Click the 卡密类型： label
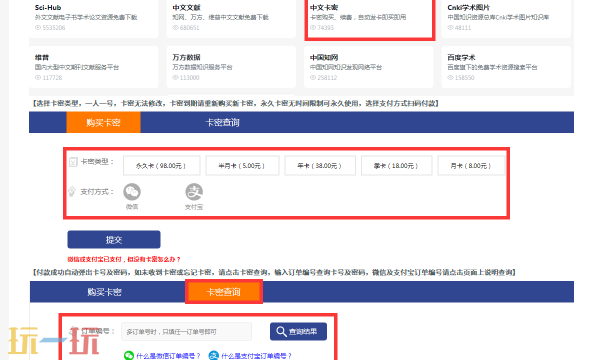The image size is (600, 360). click(x=98, y=162)
